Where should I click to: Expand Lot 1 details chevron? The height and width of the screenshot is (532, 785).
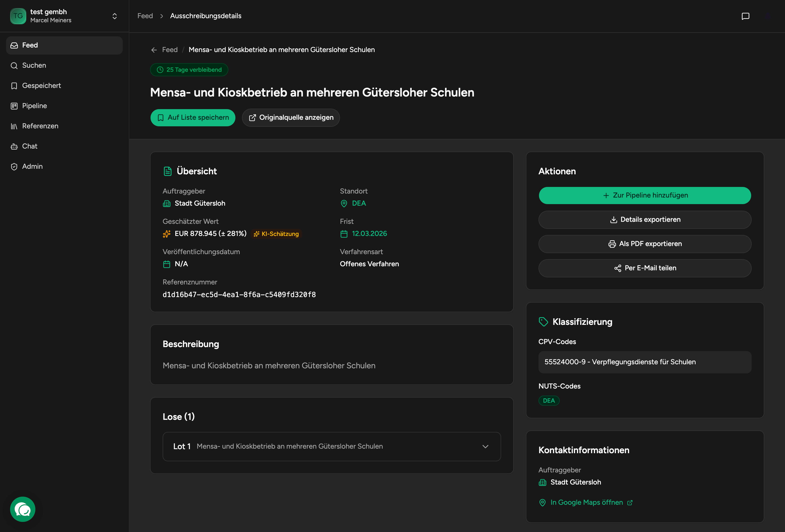pos(485,447)
